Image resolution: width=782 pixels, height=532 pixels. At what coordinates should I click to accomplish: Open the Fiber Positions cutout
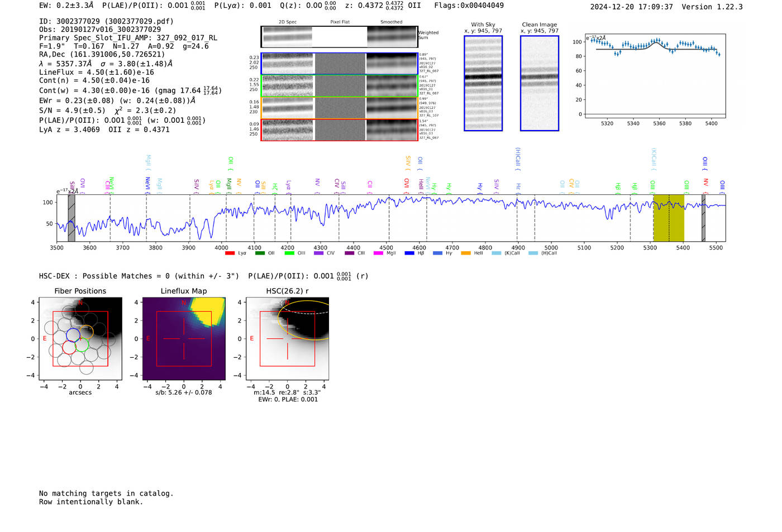tap(80, 339)
